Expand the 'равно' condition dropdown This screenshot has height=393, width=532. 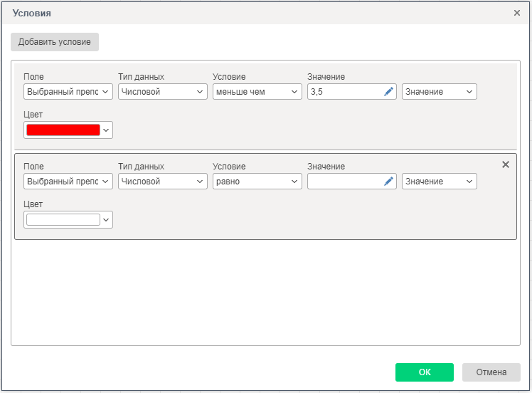click(x=257, y=182)
